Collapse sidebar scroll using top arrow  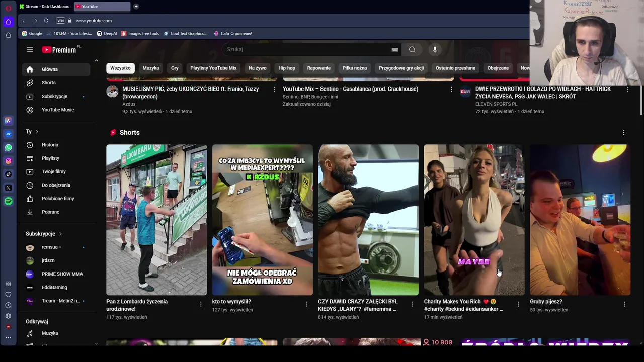click(x=96, y=61)
